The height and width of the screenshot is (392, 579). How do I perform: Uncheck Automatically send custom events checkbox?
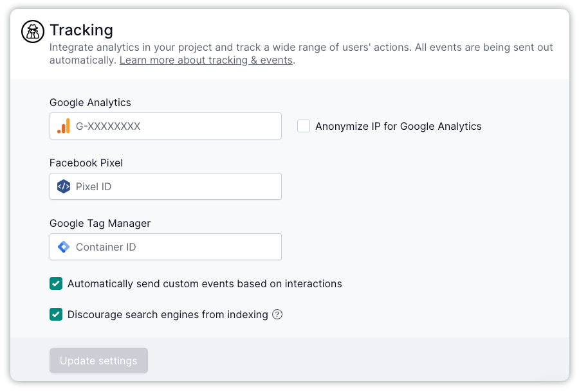[x=56, y=283]
